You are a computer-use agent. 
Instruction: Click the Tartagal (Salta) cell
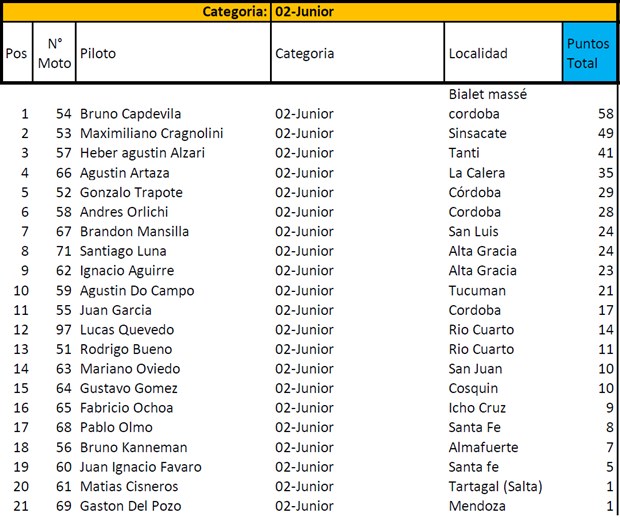pos(495,486)
